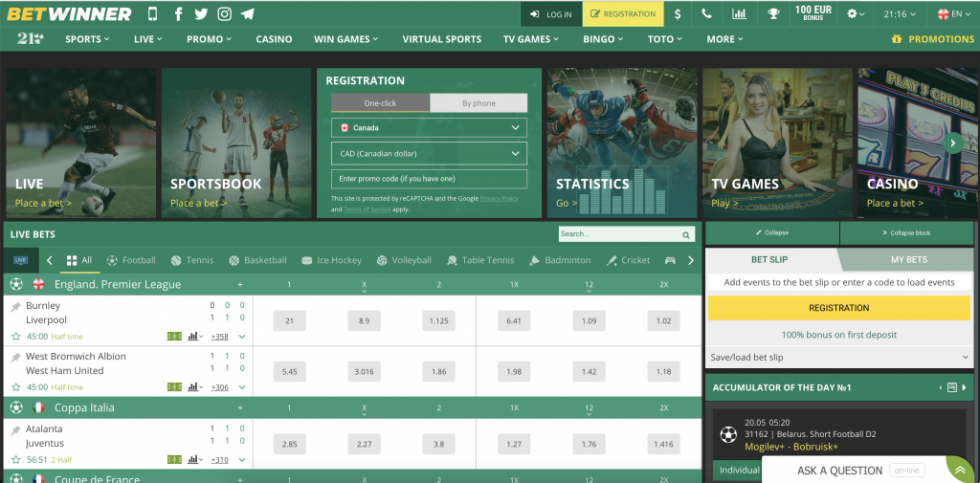
Task: Click the dollar payments icon
Action: click(x=679, y=13)
